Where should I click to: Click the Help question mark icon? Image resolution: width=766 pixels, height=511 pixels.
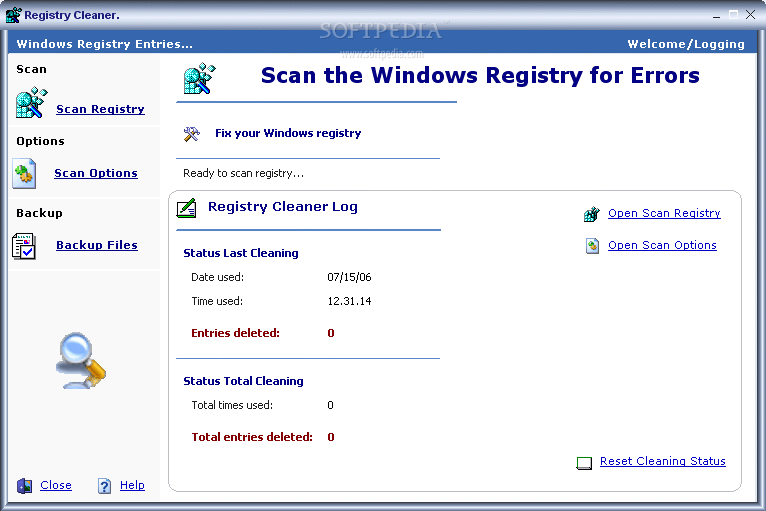[x=104, y=486]
